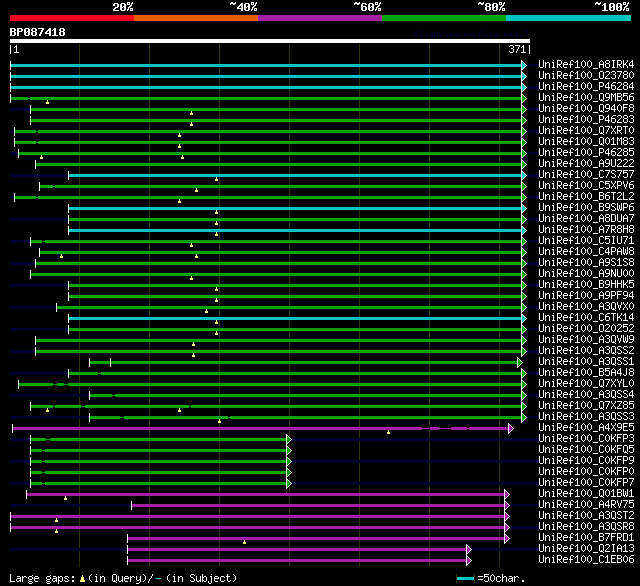The image size is (640, 586).
Task: Select hit UniRef100_P46284
Action: click(586, 87)
